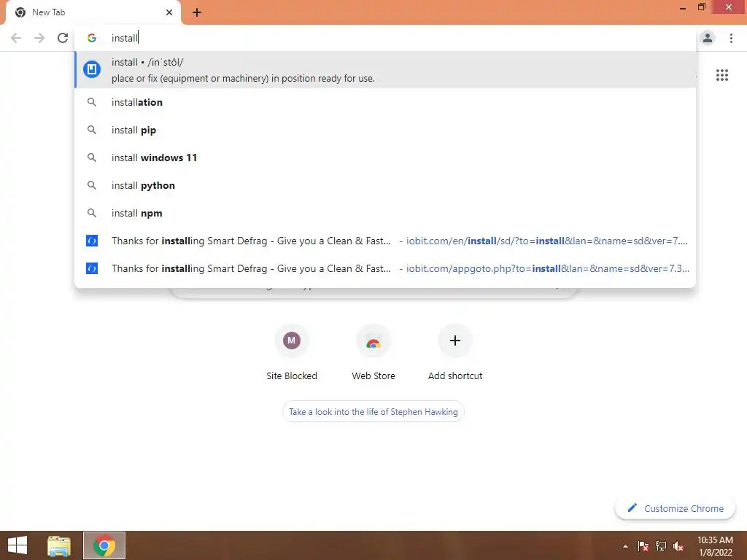Select the install definition suggestion
Image resolution: width=747 pixels, height=560 pixels.
point(385,69)
